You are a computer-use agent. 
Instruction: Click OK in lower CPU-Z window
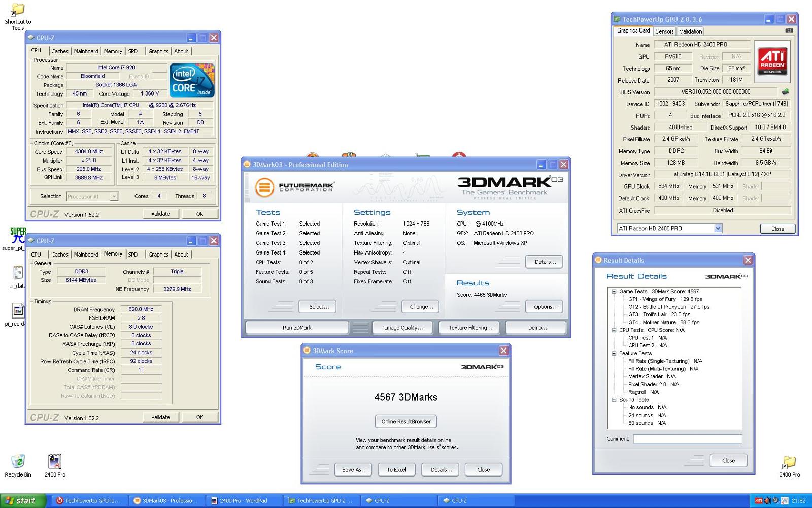[199, 417]
